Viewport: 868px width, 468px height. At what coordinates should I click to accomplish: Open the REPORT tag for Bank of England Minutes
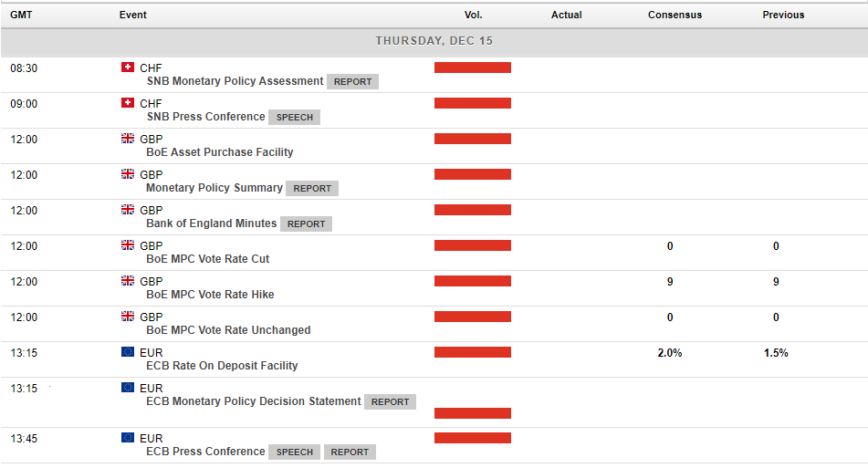coord(306,224)
